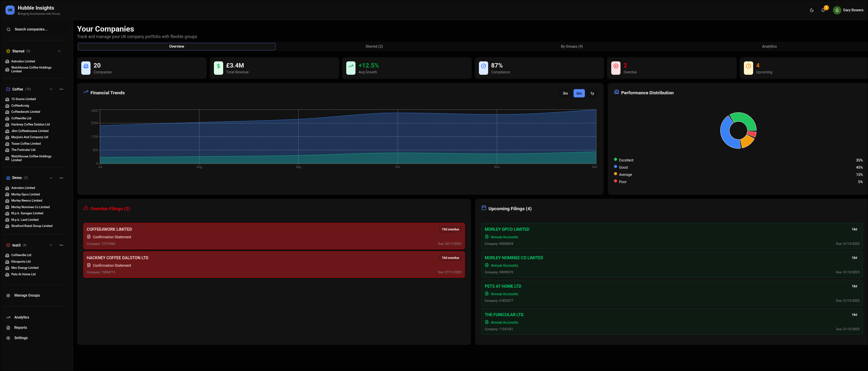Click Gary Bowers user avatar
The height and width of the screenshot is (371, 868).
click(837, 10)
